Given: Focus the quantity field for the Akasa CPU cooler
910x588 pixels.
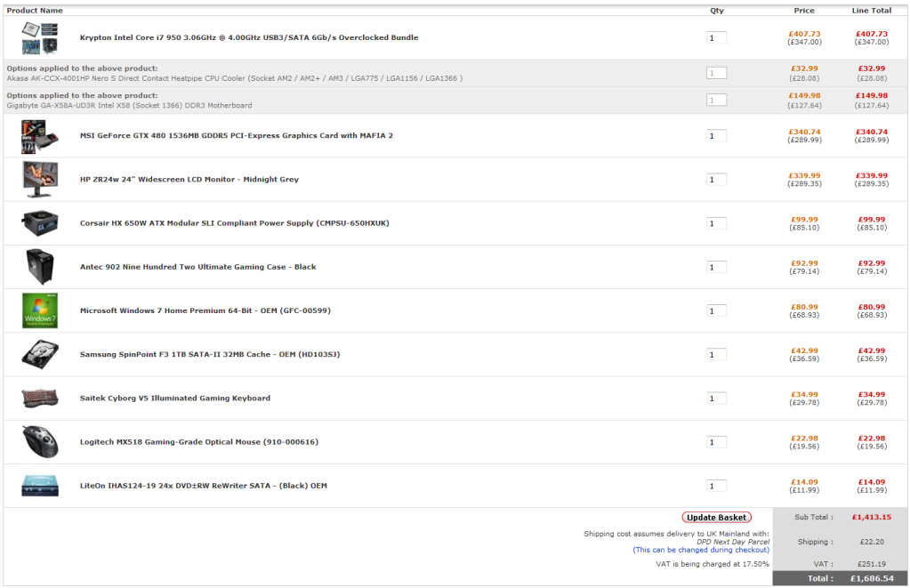Looking at the screenshot, I should [717, 73].
